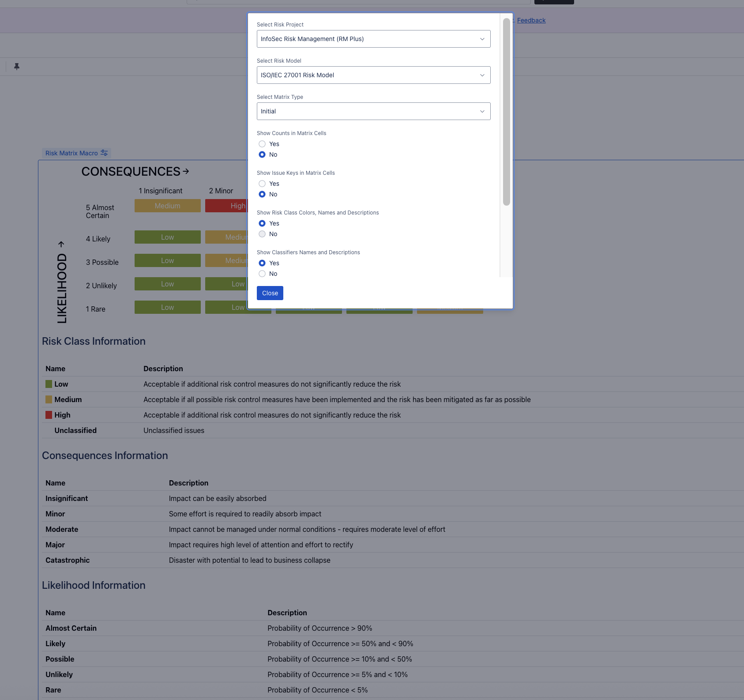This screenshot has height=700, width=744.
Task: Click the Low cell in the Rare row, Insignificant column
Action: point(168,307)
